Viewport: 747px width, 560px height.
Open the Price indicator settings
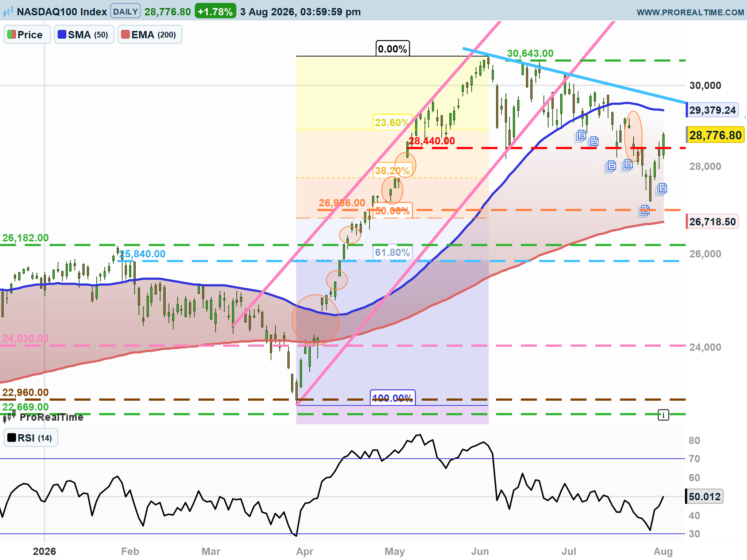[x=27, y=35]
